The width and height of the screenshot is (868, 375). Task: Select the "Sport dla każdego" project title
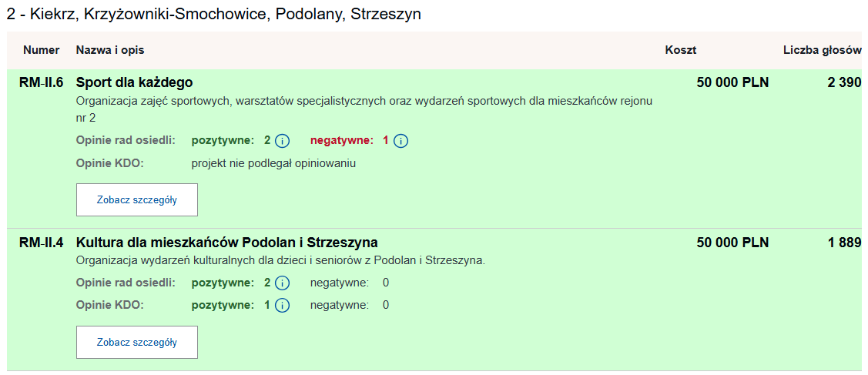point(135,82)
